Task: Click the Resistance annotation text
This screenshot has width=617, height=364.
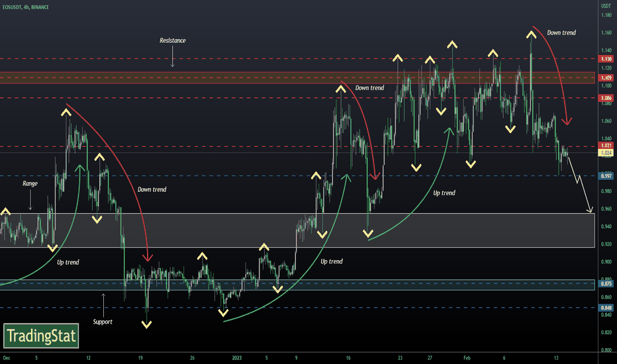Action: (x=172, y=40)
